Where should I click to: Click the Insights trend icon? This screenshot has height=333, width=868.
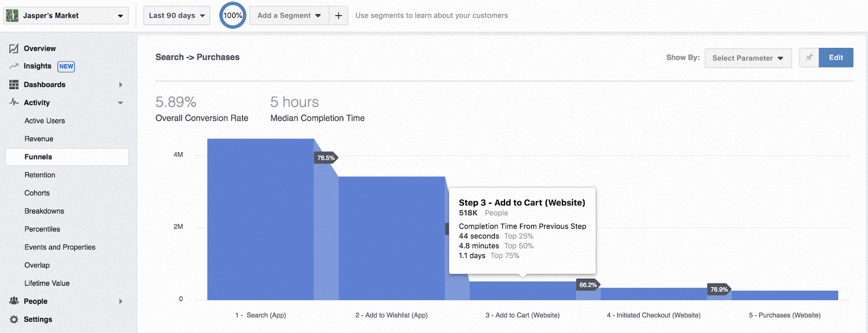pyautogui.click(x=14, y=66)
